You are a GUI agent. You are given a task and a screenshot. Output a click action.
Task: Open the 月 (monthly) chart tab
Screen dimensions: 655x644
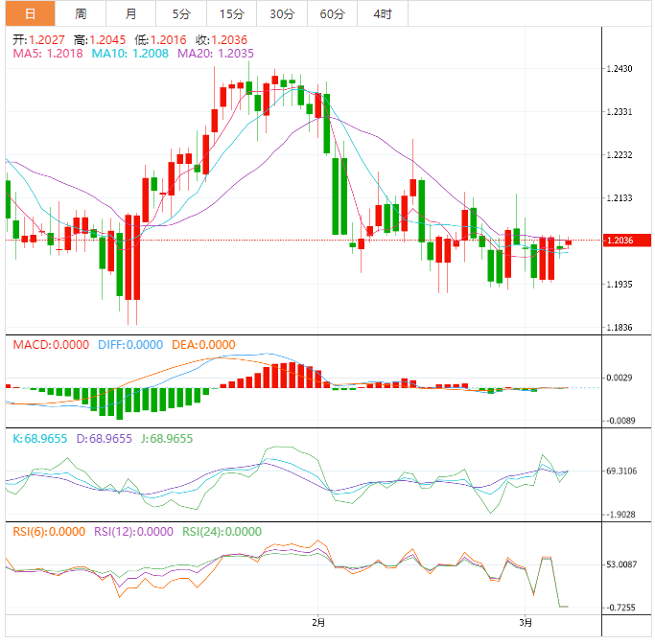130,13
